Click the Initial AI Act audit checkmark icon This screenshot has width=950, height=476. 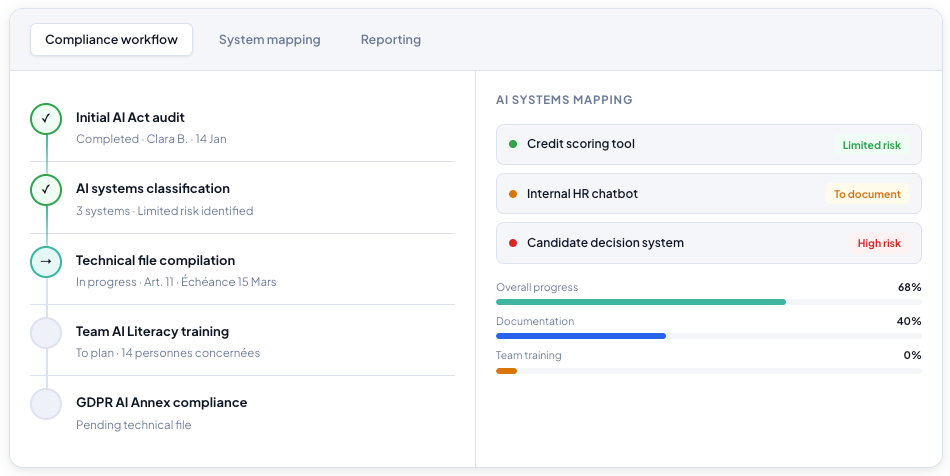[46, 119]
